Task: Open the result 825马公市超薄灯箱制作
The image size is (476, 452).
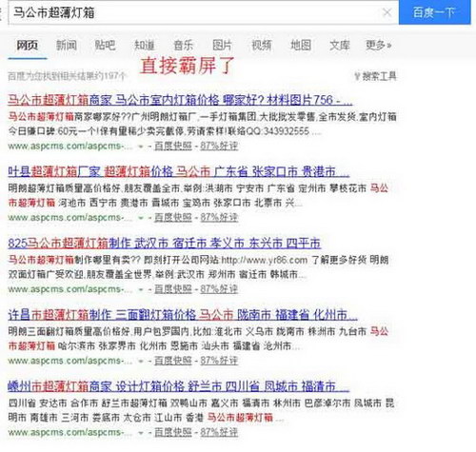Action: click(x=165, y=244)
